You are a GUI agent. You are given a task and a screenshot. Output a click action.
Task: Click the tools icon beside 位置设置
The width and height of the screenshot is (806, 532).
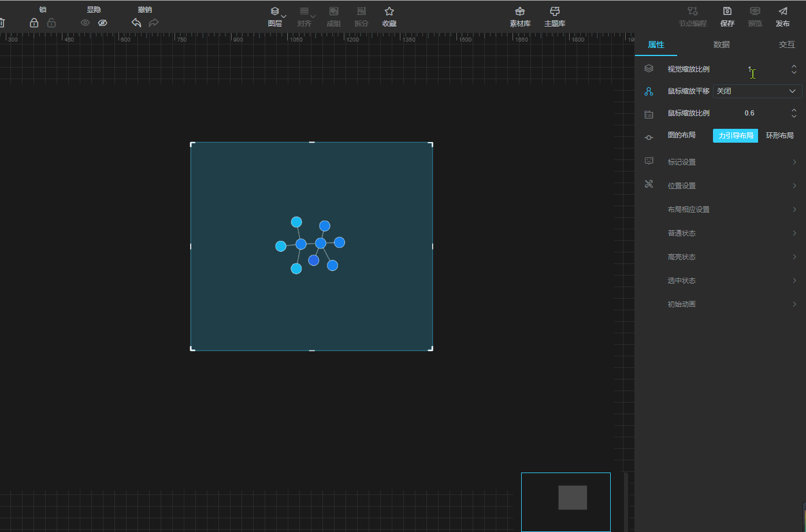[x=649, y=184]
